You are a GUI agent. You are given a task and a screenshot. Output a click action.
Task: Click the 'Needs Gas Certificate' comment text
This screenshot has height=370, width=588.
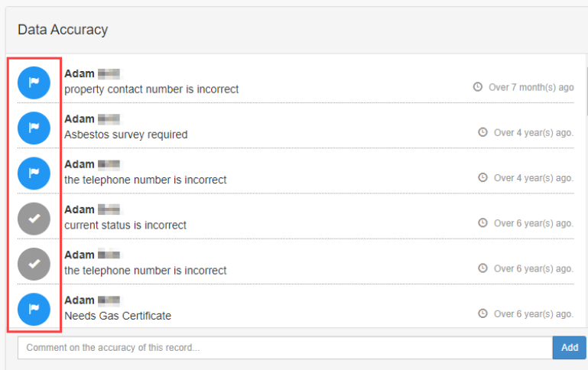click(118, 316)
